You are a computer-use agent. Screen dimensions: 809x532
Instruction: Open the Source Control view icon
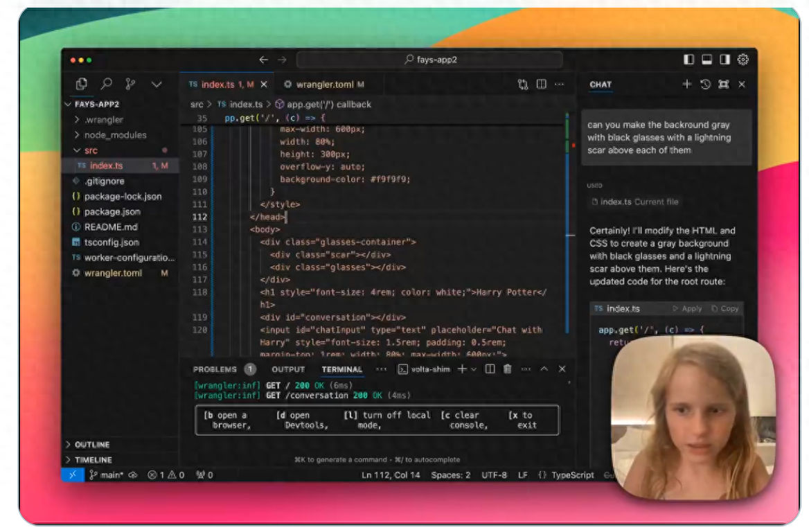pyautogui.click(x=130, y=84)
